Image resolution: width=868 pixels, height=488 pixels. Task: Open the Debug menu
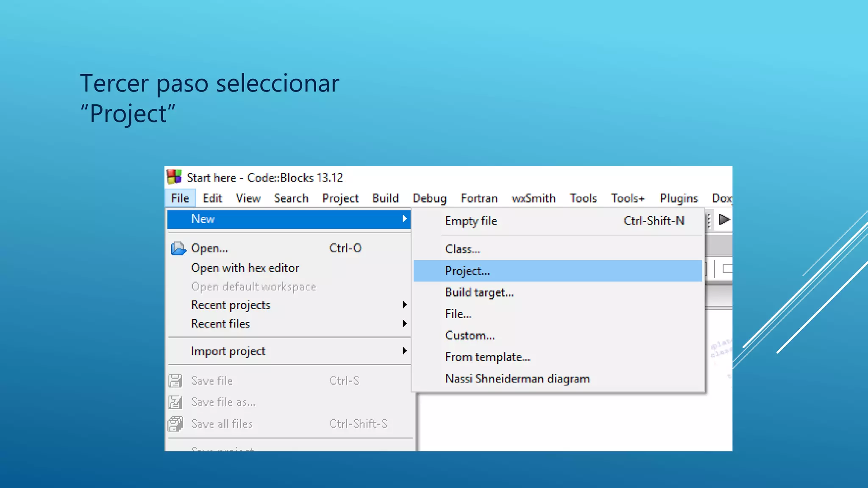click(x=429, y=198)
